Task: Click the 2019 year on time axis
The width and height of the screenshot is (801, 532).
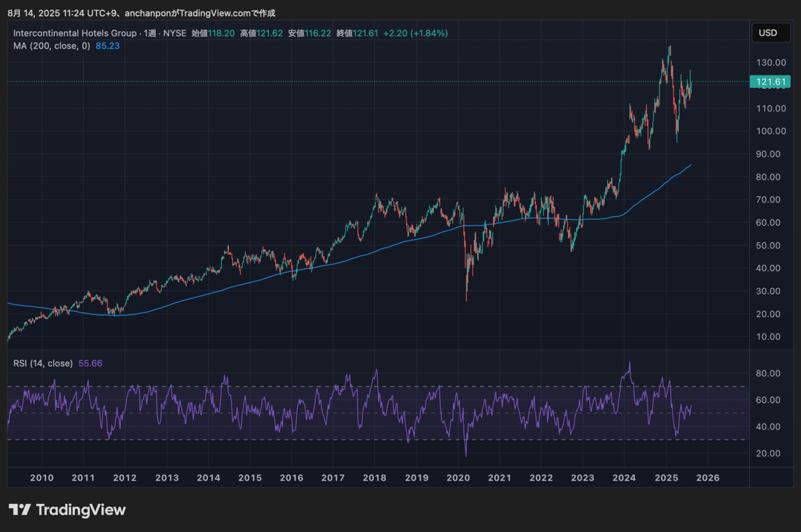Action: 416,478
